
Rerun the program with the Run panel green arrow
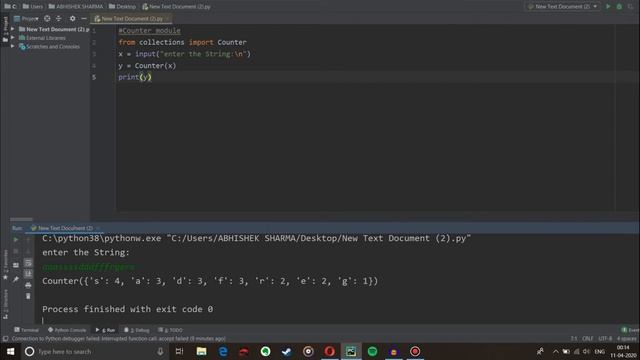(x=16, y=240)
